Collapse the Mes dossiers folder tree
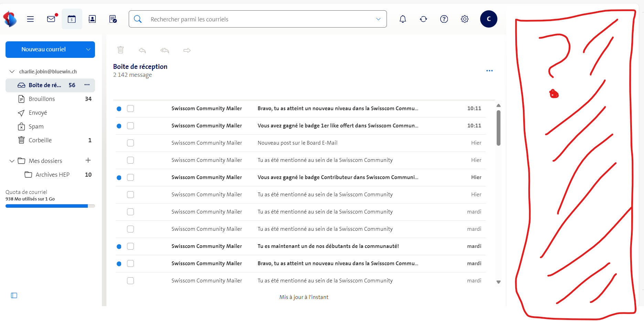Screen dimensions: 644x321 (x=12, y=161)
